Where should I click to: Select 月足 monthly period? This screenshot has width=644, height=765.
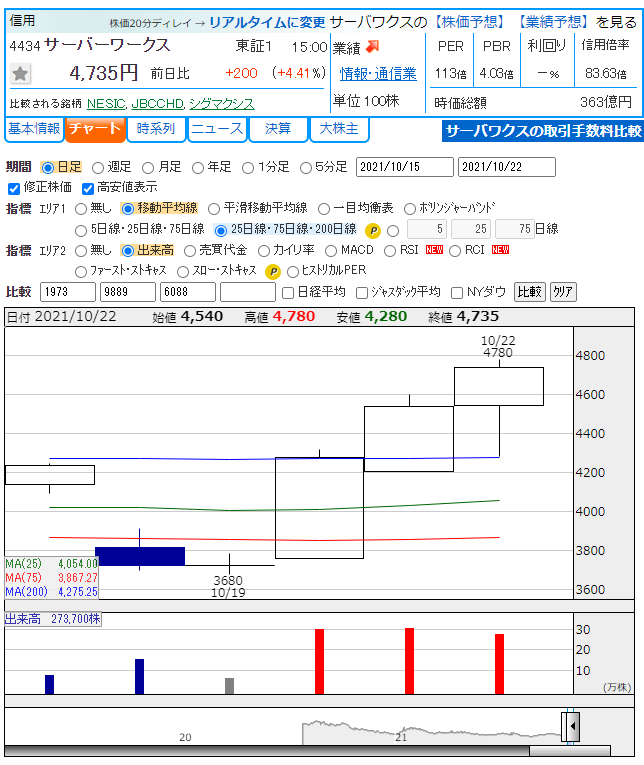(148, 168)
